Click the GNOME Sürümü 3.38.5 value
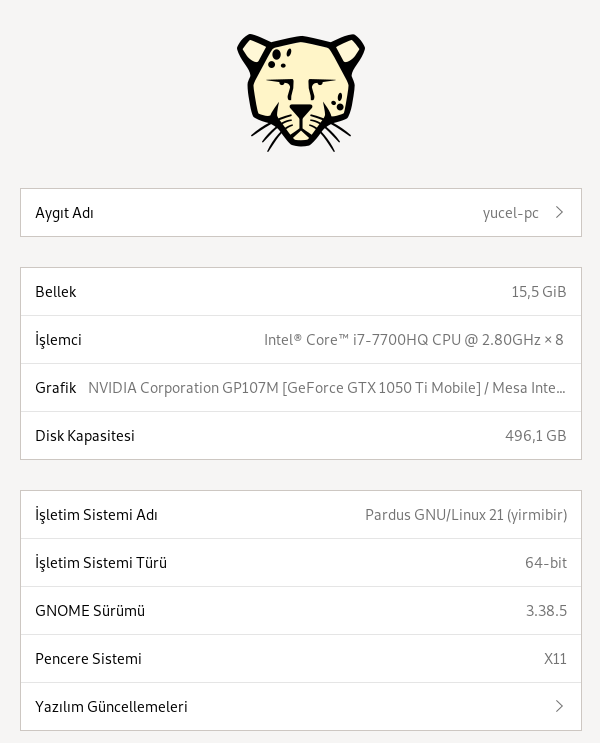Image resolution: width=600 pixels, height=743 pixels. click(546, 611)
